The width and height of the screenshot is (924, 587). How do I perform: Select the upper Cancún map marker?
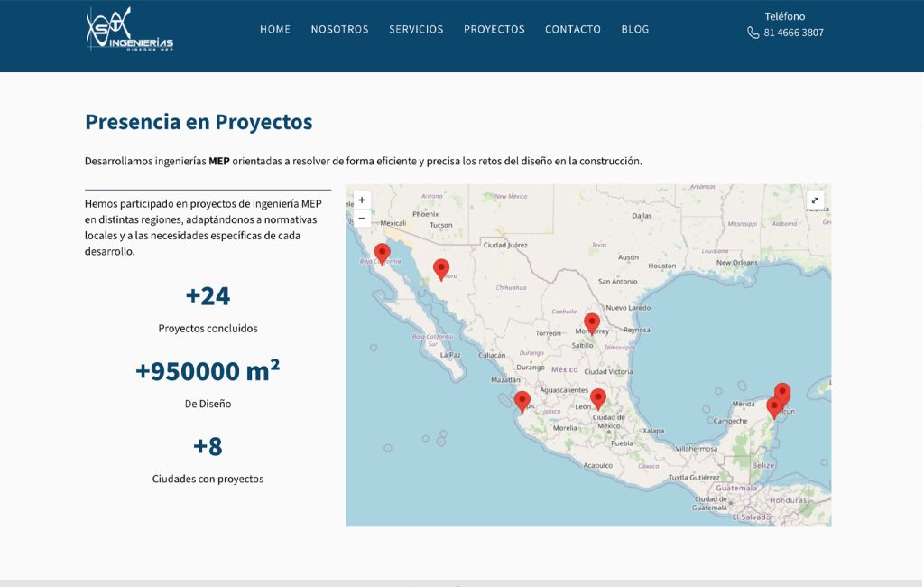point(782,392)
